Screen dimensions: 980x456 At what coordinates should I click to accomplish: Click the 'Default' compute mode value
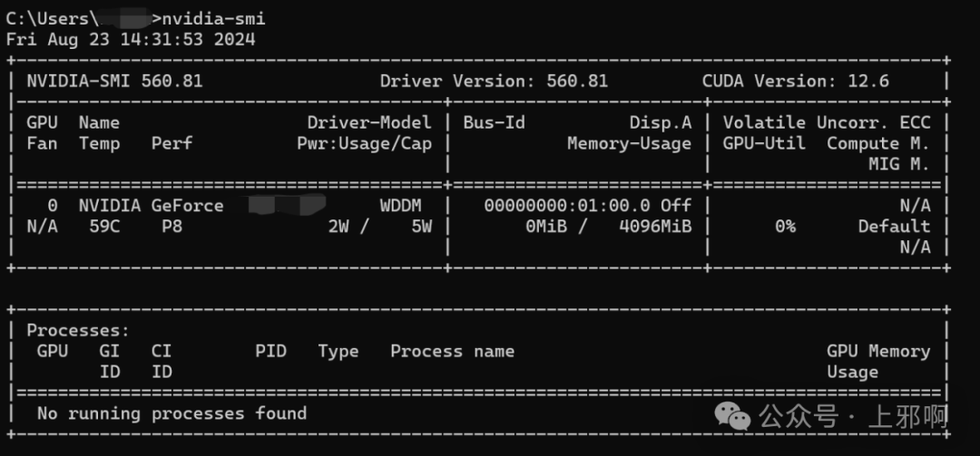[x=895, y=226]
